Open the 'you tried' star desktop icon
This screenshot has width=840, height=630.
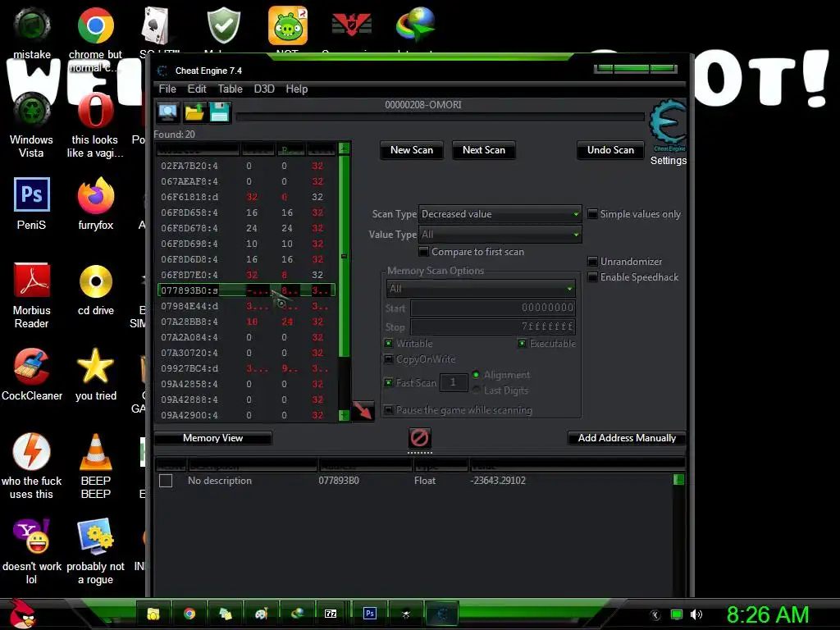(x=95, y=365)
